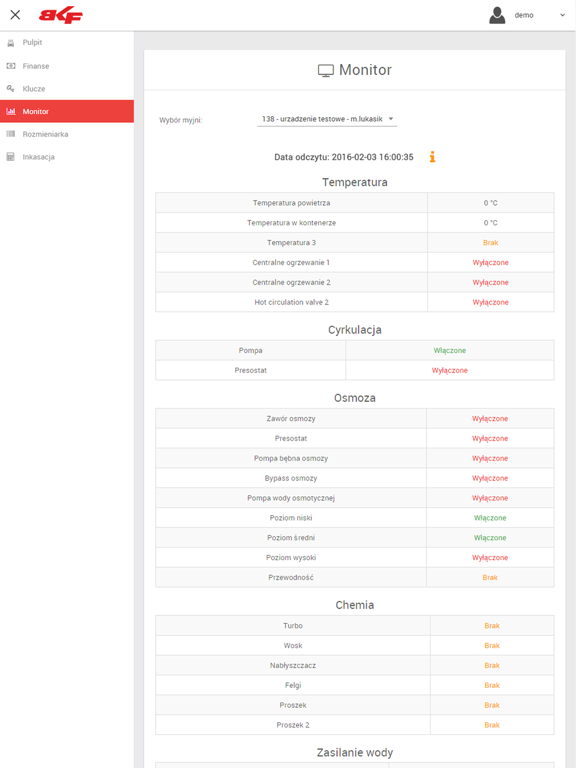Select the Pulpit dashboard icon in sidebar
The image size is (576, 768).
[11, 43]
